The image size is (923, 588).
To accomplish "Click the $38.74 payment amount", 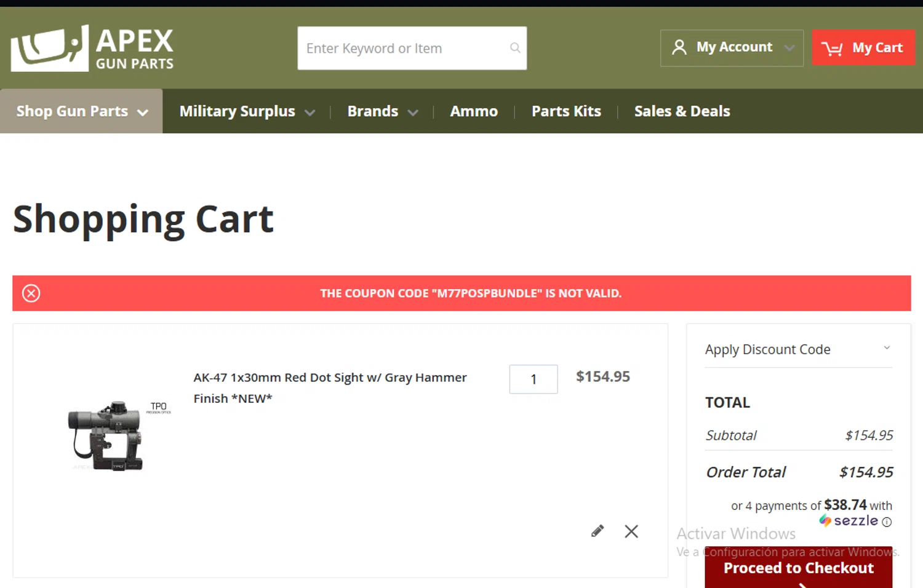I will pyautogui.click(x=845, y=505).
